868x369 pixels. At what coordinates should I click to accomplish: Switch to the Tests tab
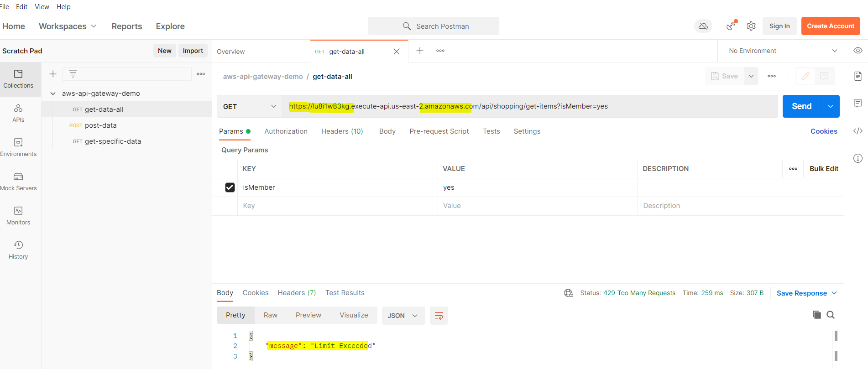point(492,131)
